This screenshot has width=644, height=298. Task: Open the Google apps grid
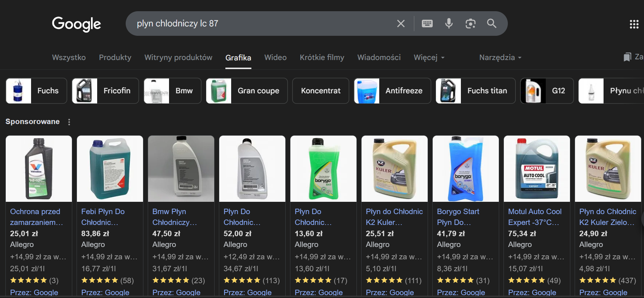634,24
